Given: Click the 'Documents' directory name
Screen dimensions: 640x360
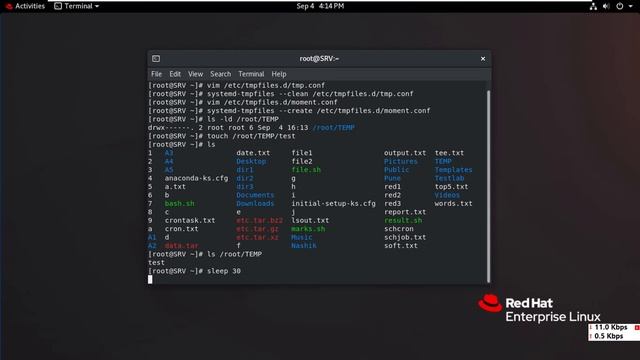Looking at the screenshot, I should [x=255, y=195].
